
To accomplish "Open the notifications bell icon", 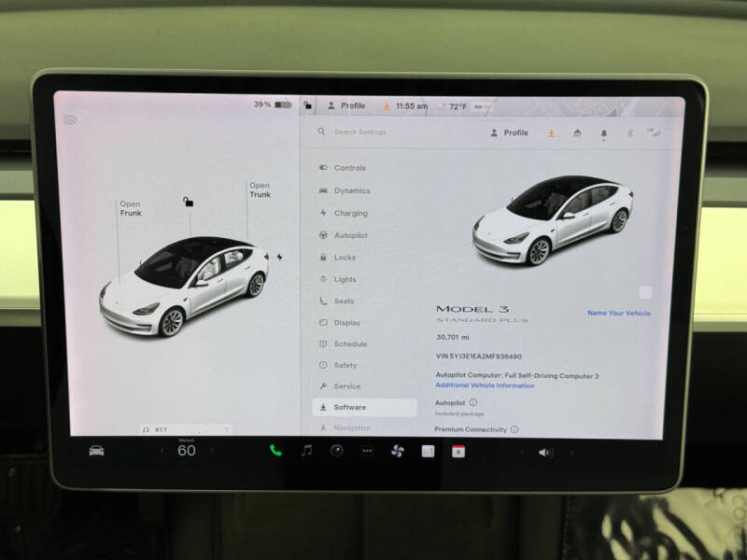I will [x=604, y=133].
